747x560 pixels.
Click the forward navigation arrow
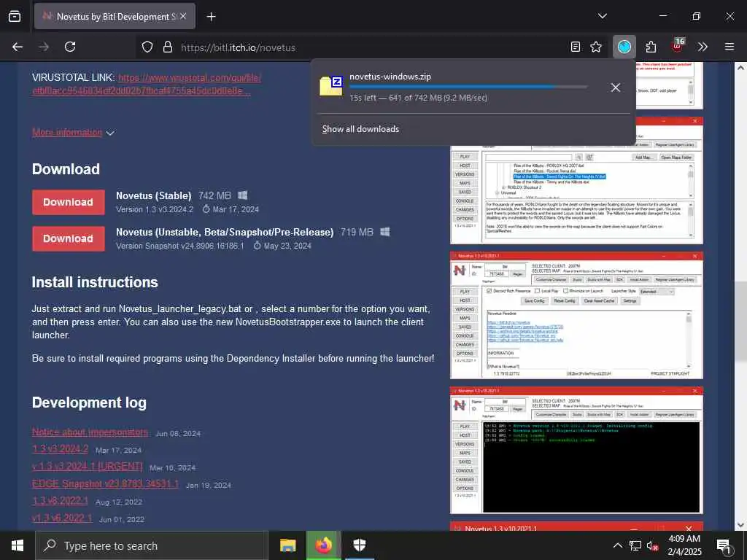pyautogui.click(x=44, y=47)
